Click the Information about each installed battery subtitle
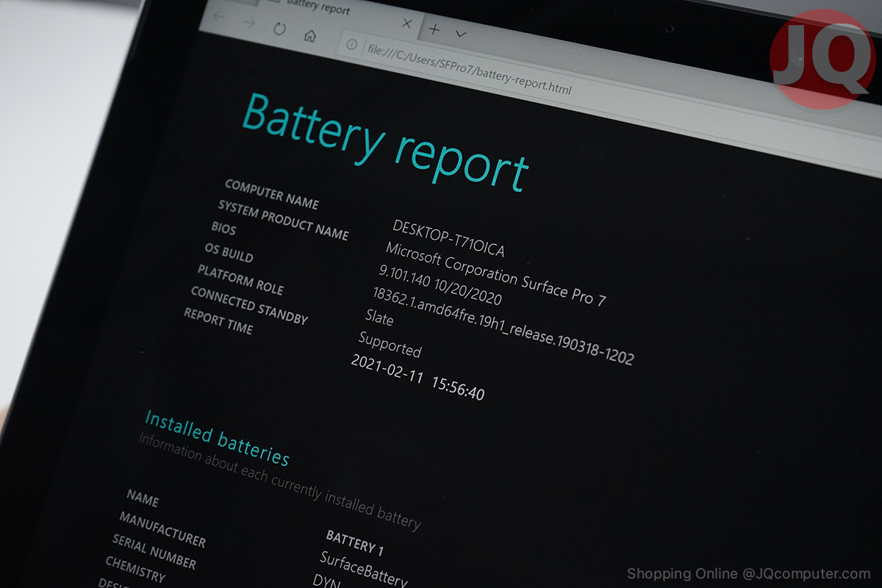The image size is (882, 588). (x=279, y=481)
